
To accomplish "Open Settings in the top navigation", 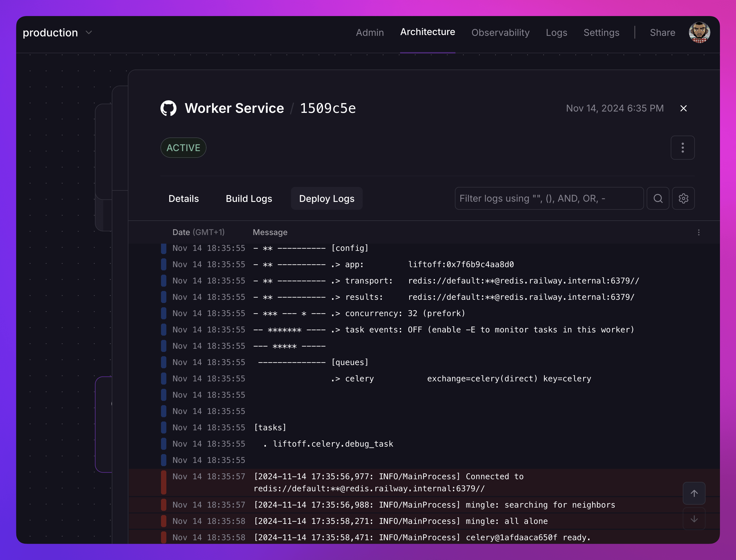I will pos(601,33).
